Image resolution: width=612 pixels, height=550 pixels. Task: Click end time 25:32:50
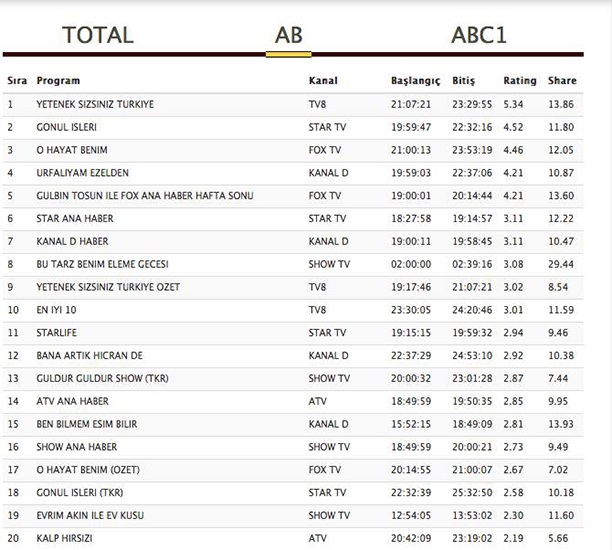click(472, 493)
